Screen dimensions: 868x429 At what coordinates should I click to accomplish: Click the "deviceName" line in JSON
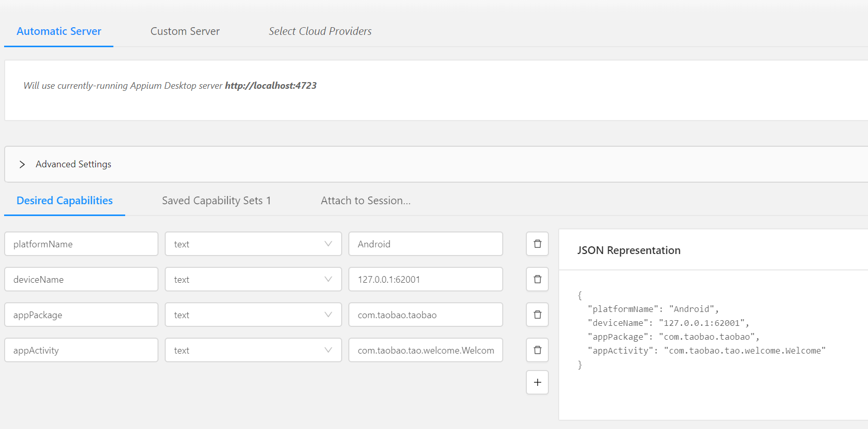pyautogui.click(x=668, y=323)
